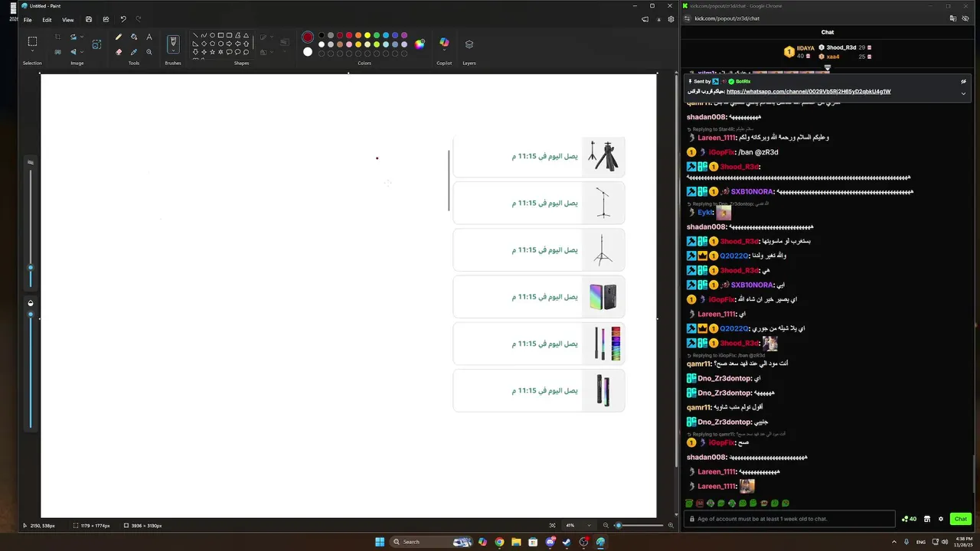This screenshot has width=980, height=551.
Task: Open the View menu
Action: tap(68, 20)
